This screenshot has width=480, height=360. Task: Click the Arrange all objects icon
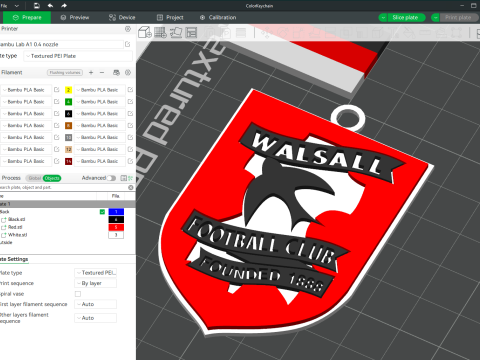tap(191, 32)
